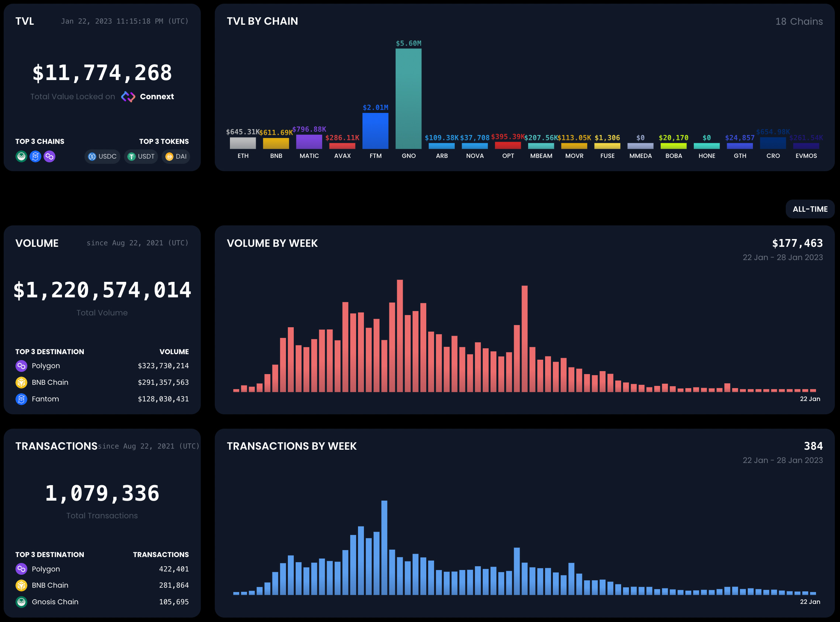Viewport: 840px width, 622px height.
Task: Click the BNB Chain icon in volume destinations
Action: [21, 382]
